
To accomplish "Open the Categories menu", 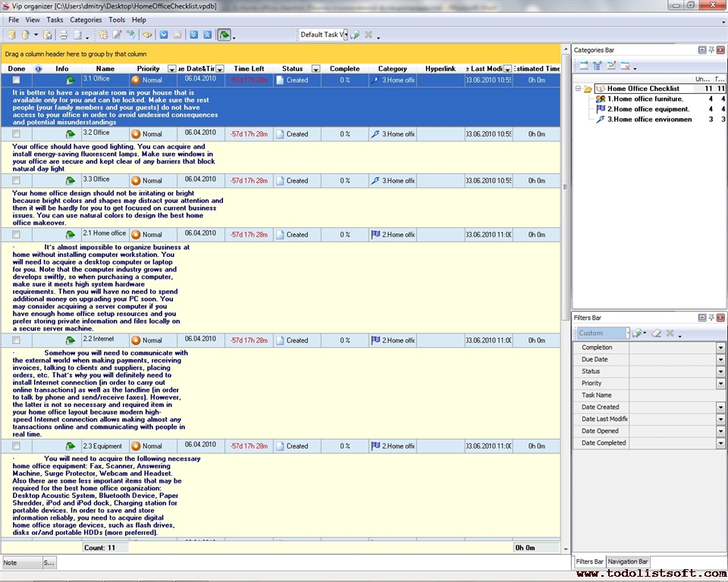I will [85, 20].
